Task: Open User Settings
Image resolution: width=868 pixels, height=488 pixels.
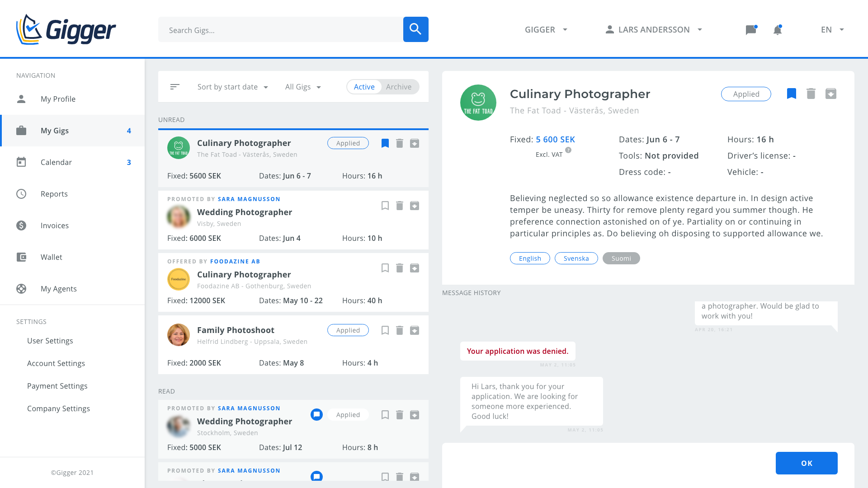Action: pos(50,341)
